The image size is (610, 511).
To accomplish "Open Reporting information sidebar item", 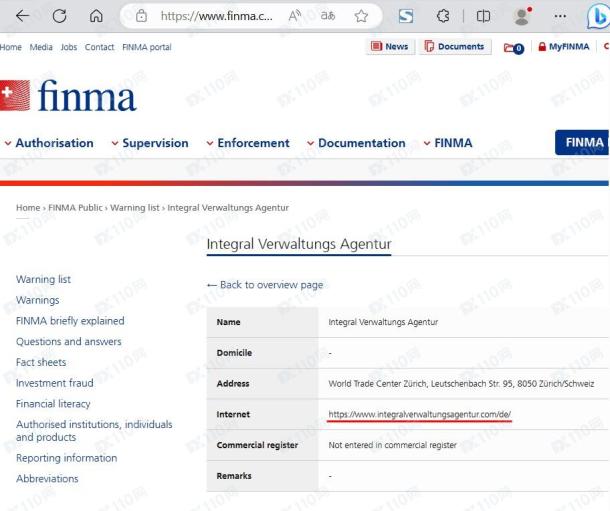I will point(67,458).
